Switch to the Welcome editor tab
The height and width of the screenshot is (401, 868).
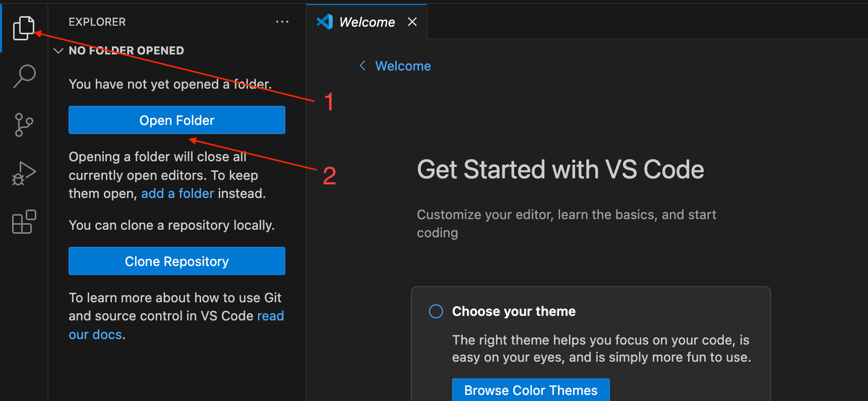click(367, 22)
